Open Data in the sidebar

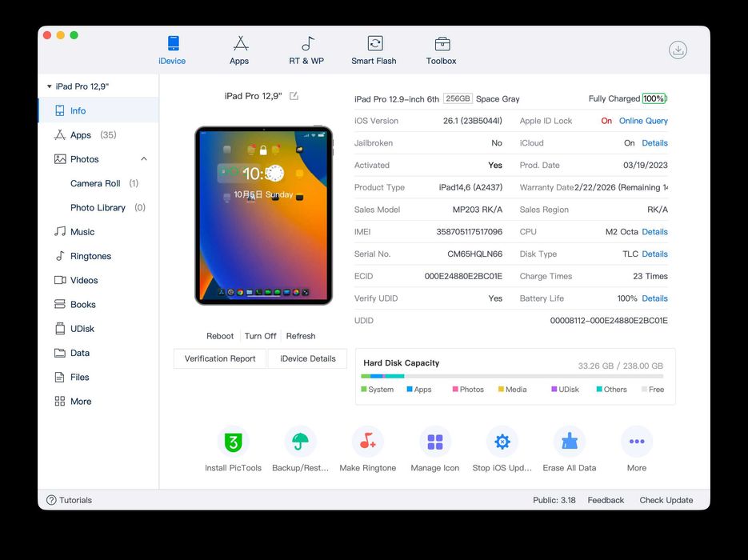98,353
